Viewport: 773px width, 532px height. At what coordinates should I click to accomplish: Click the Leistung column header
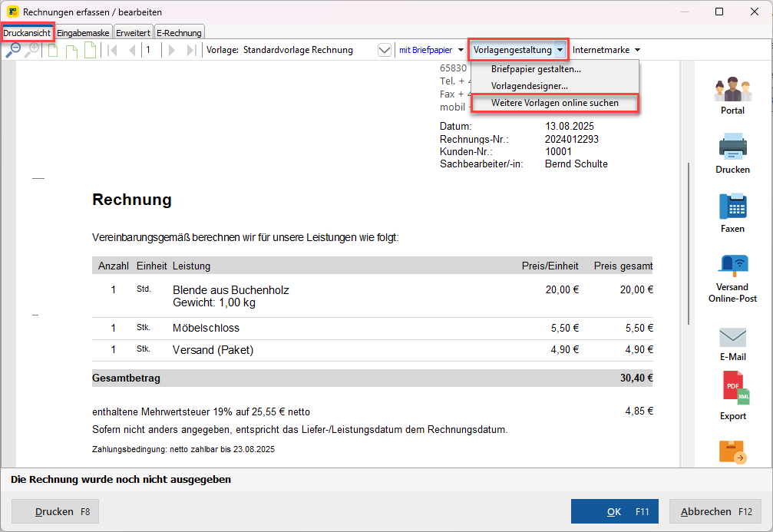191,266
